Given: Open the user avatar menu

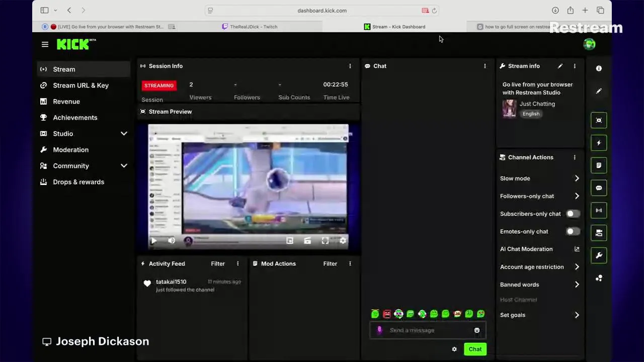Looking at the screenshot, I should [x=589, y=44].
